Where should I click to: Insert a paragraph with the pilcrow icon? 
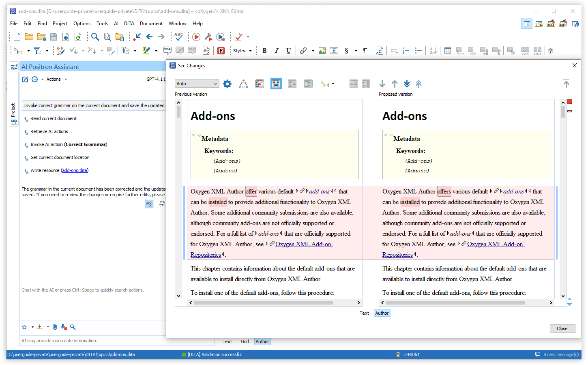365,51
